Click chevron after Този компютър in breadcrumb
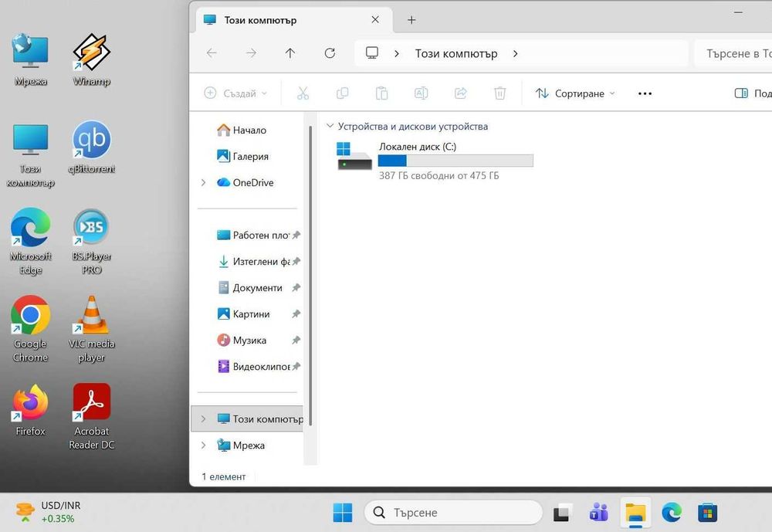772x532 pixels. tap(516, 53)
